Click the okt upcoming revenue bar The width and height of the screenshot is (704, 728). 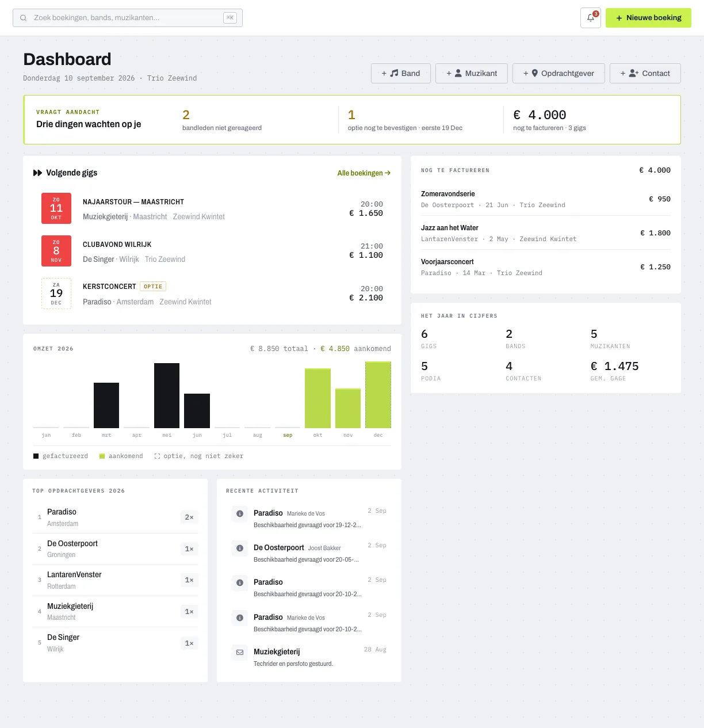pyautogui.click(x=317, y=398)
